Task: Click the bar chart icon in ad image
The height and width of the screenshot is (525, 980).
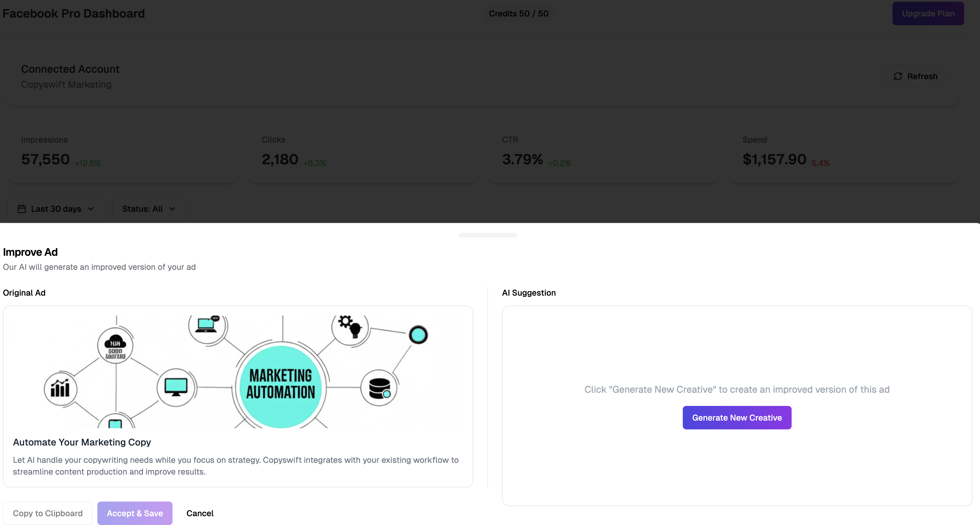Action: click(x=60, y=389)
